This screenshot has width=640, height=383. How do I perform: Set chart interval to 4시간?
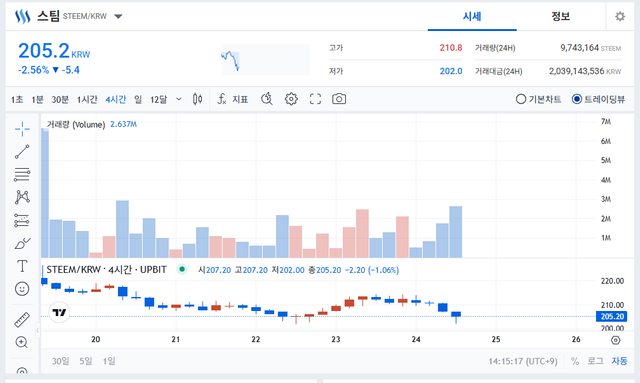tap(116, 99)
